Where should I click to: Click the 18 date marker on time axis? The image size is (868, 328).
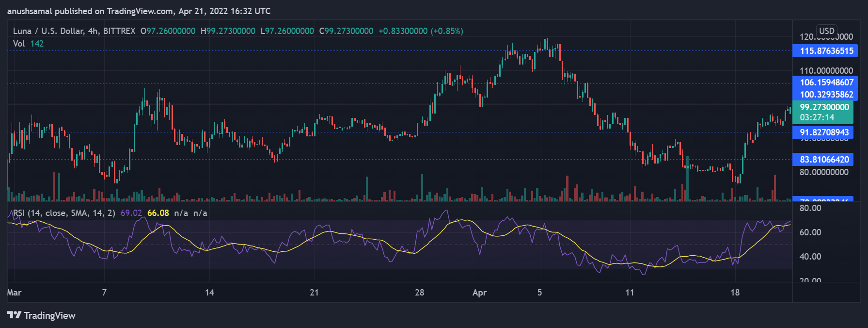tap(735, 293)
